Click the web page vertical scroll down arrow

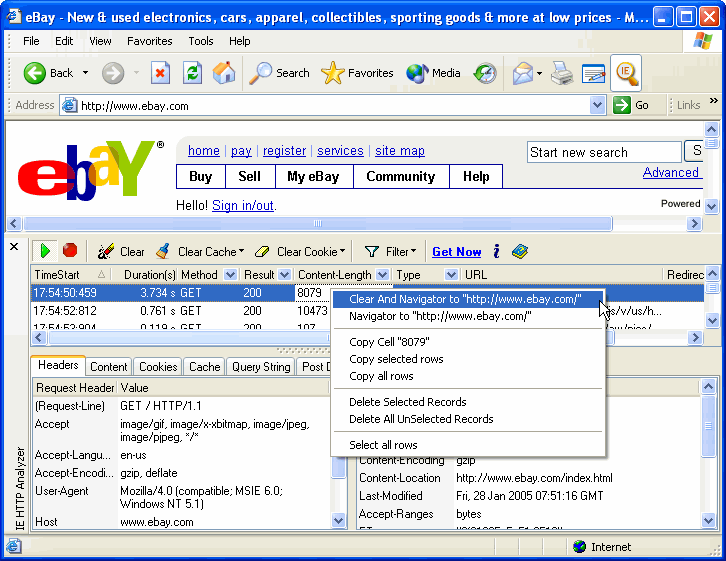711,206
